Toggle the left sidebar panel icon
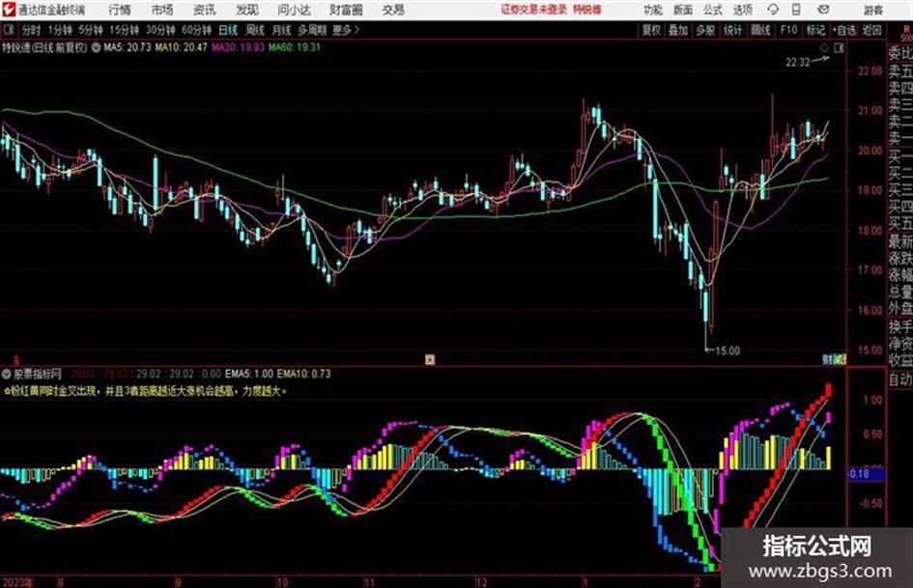Screen dimensions: 913x588 [8, 30]
